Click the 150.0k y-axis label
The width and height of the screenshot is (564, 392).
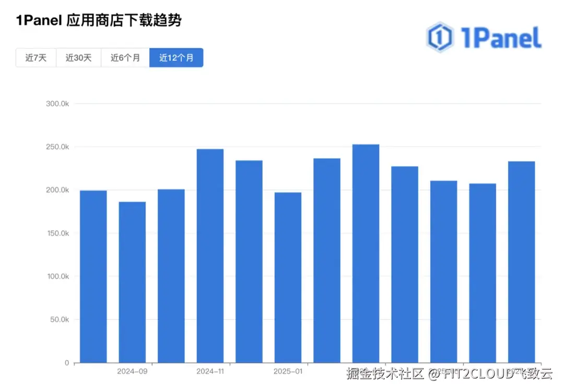coord(58,233)
